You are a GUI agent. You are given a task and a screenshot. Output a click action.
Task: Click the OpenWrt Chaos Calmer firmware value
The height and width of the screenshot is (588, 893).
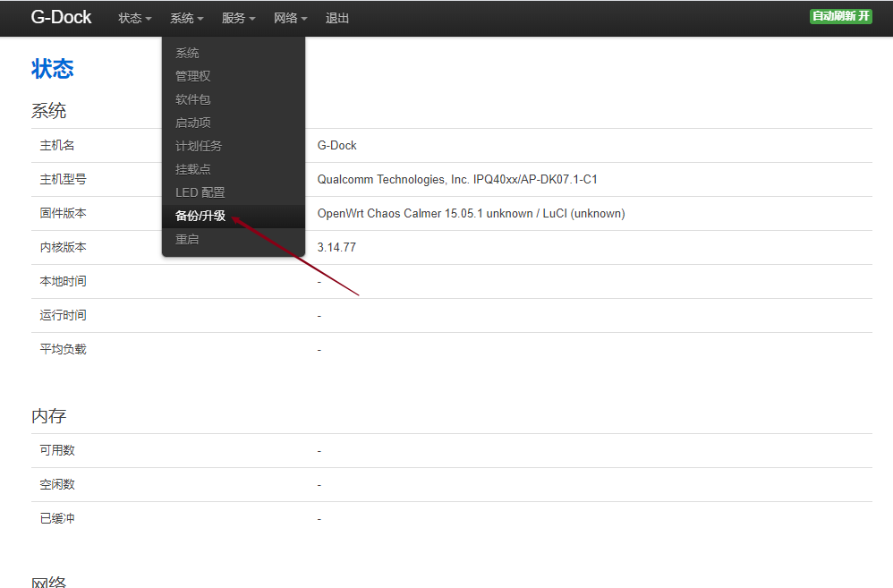(471, 214)
